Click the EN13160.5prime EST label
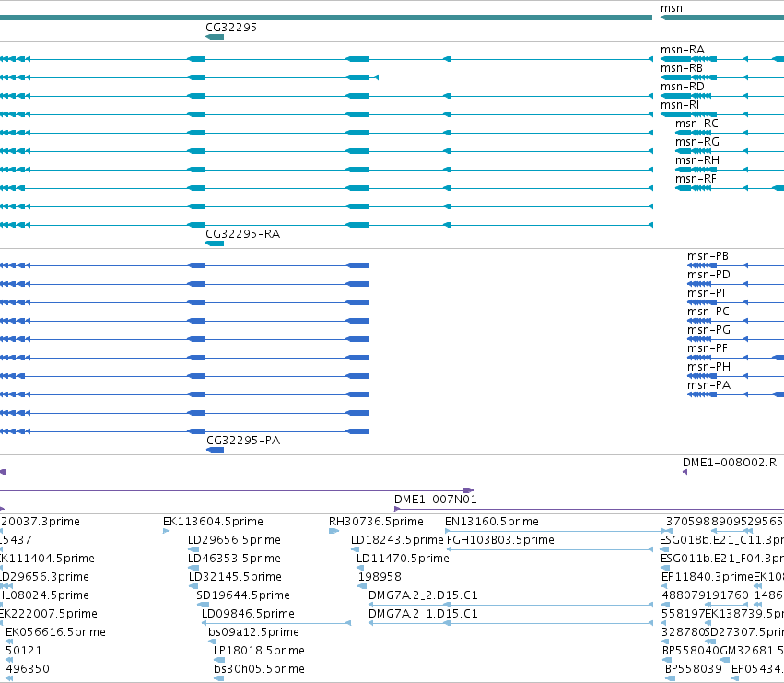The height and width of the screenshot is (683, 784). pos(492,522)
